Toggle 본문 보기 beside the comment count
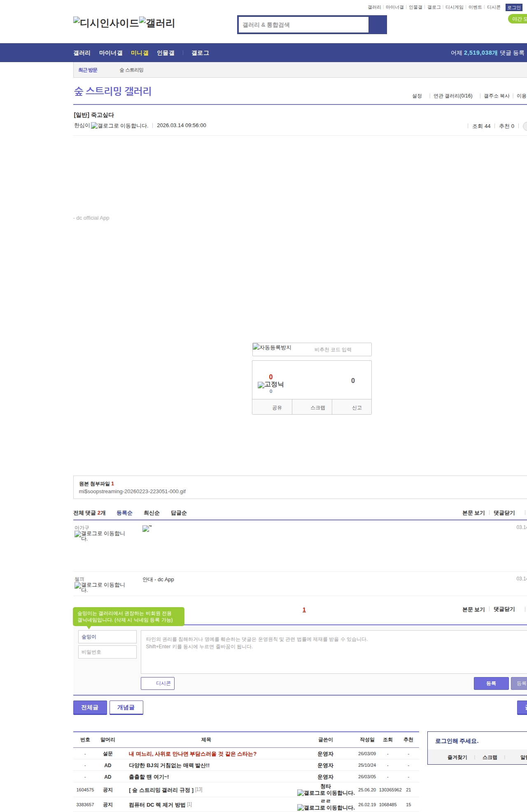 [473, 513]
